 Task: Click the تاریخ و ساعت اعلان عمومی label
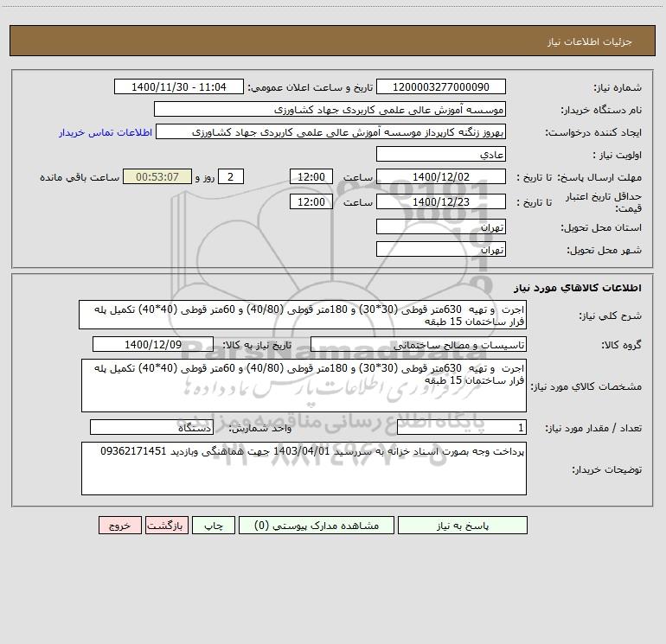310,87
